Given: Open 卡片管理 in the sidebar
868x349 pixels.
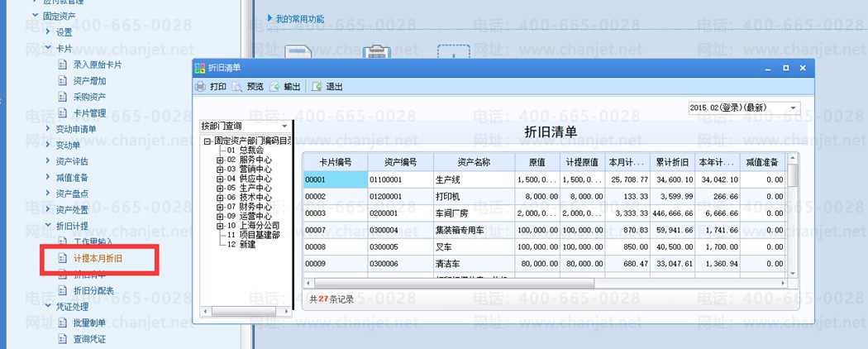Looking at the screenshot, I should point(89,113).
